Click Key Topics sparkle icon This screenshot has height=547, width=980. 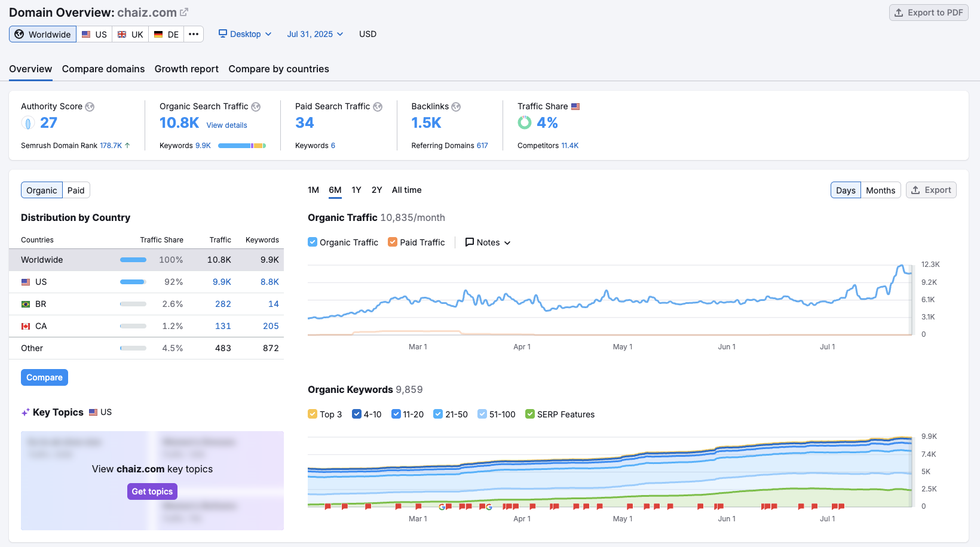[x=25, y=413]
